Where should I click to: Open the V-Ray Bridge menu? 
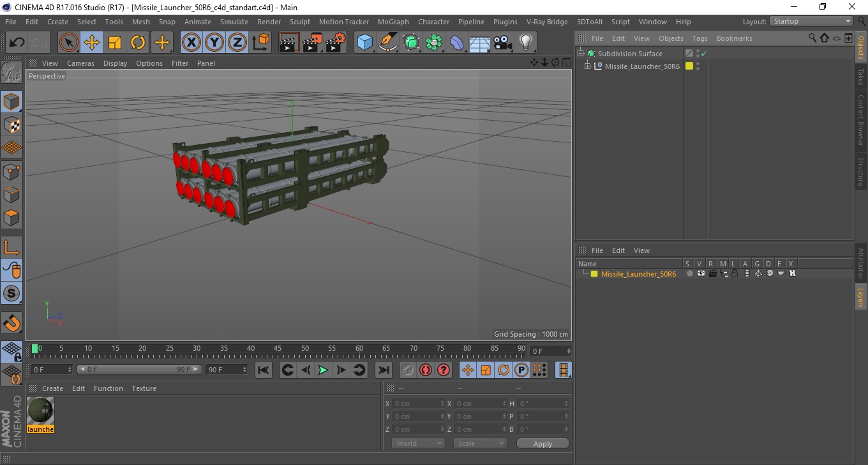pyautogui.click(x=547, y=22)
